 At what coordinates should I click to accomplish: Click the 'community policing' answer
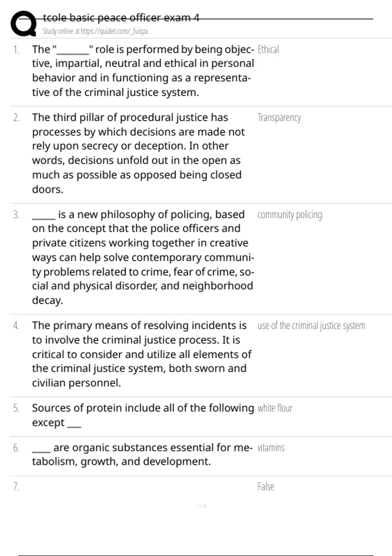[x=289, y=215]
